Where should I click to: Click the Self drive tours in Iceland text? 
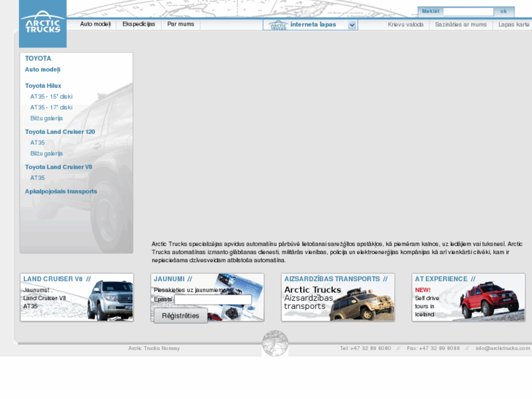427,306
